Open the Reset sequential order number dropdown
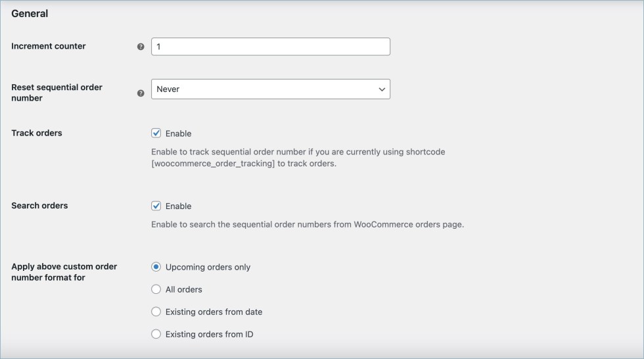Screen dimensions: 644x359 pyautogui.click(x=270, y=89)
